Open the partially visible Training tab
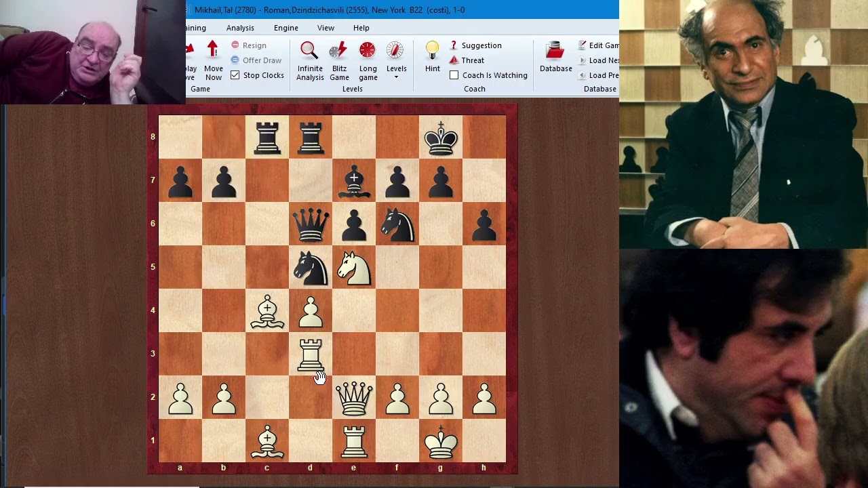 click(196, 28)
